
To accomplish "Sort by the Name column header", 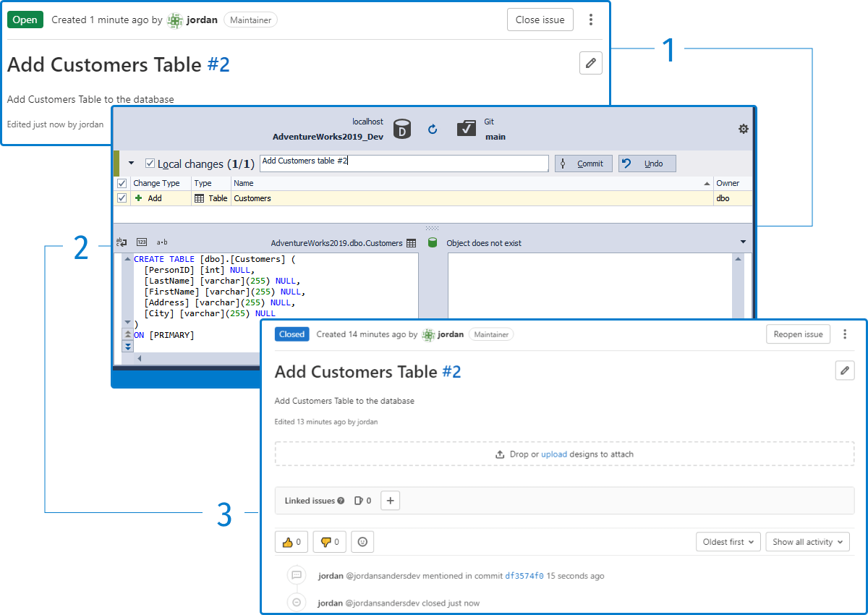I will [x=472, y=183].
